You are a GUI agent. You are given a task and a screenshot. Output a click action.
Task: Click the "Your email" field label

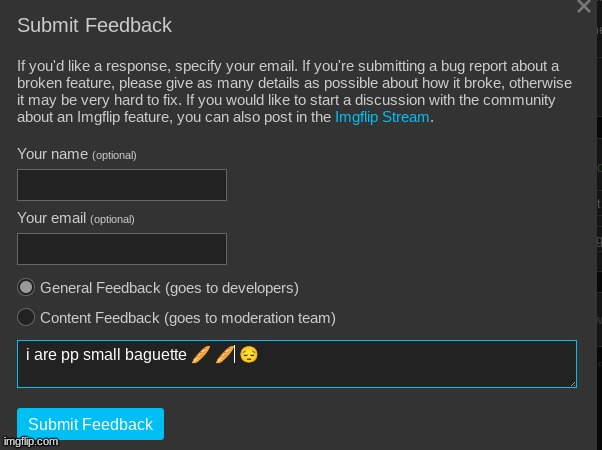[53, 218]
